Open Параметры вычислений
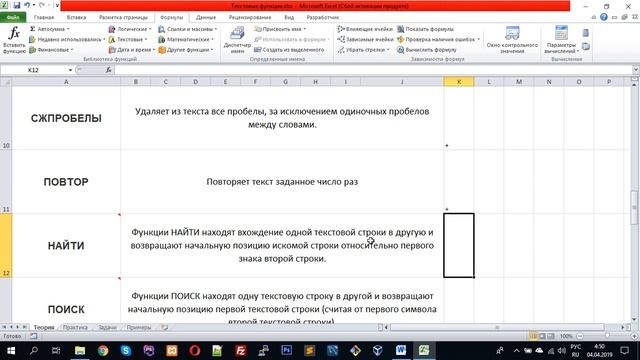 (x=561, y=40)
